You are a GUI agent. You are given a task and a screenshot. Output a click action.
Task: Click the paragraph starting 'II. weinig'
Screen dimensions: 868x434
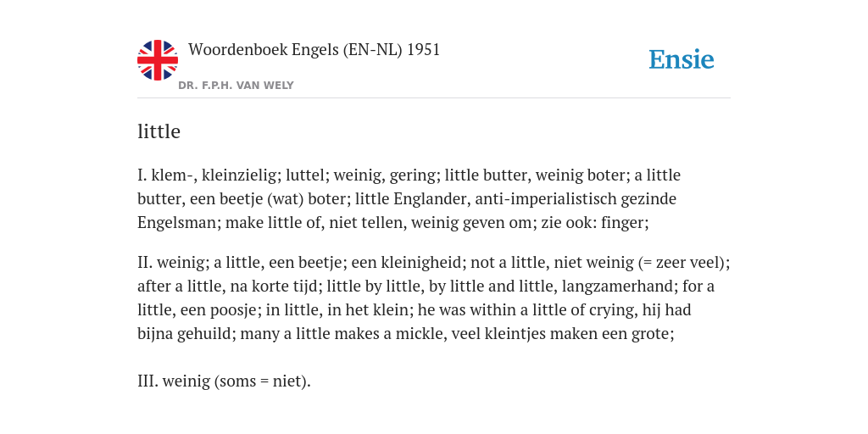[433, 298]
